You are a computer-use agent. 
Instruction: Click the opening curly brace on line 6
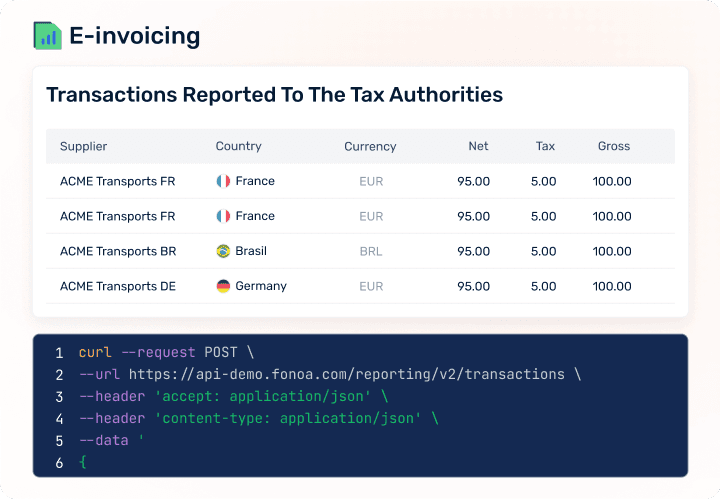coord(83,462)
